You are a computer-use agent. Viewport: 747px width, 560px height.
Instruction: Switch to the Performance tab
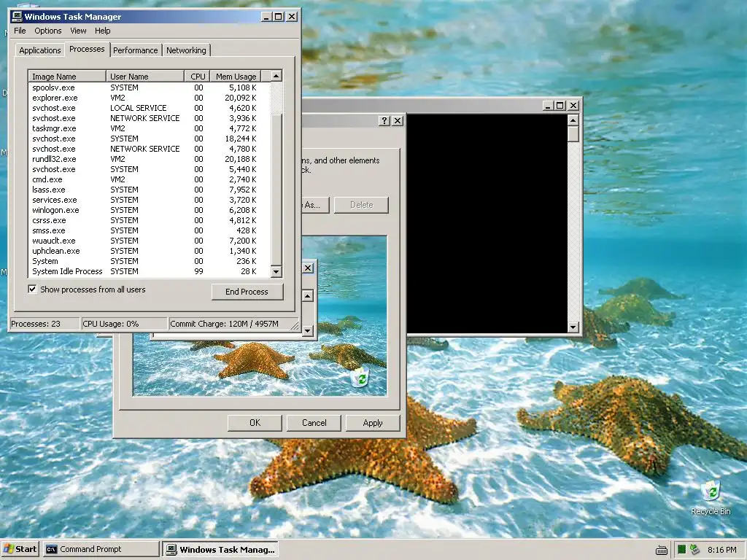[x=135, y=50]
